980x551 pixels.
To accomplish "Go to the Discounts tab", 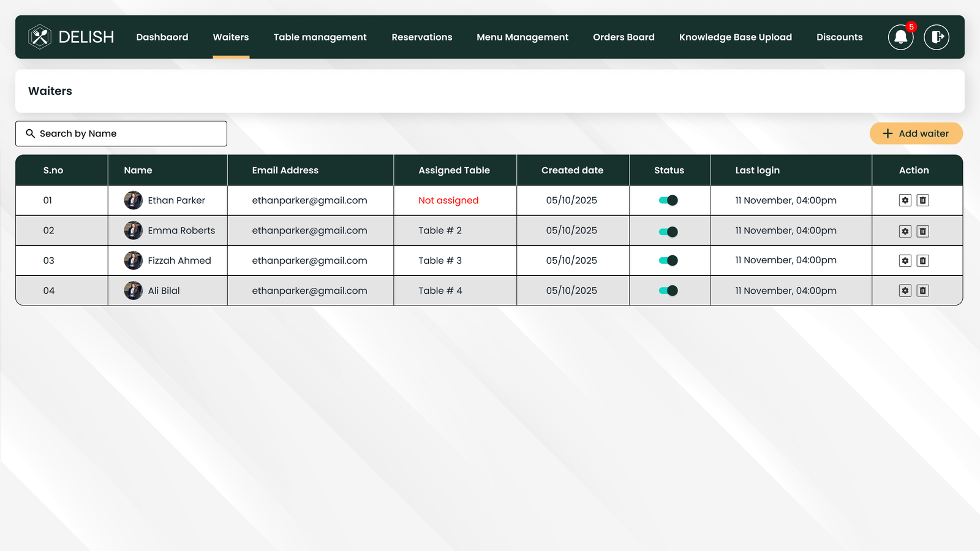I will (840, 37).
